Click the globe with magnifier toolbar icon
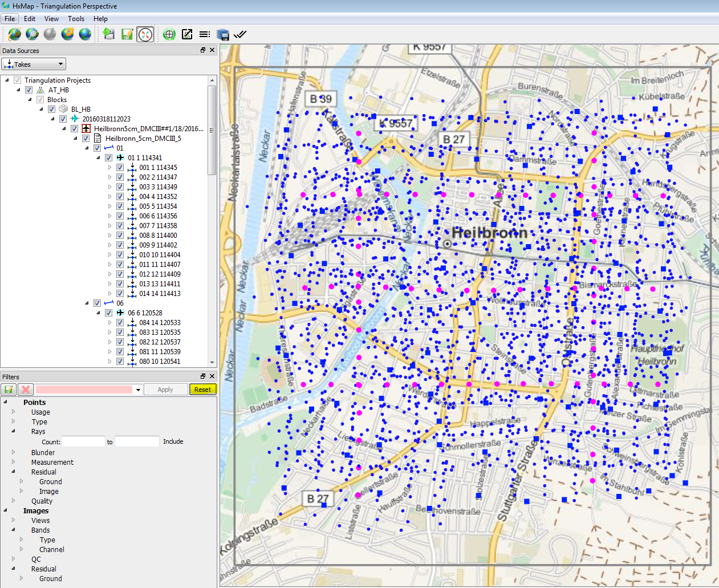The width and height of the screenshot is (719, 588). 32,34
